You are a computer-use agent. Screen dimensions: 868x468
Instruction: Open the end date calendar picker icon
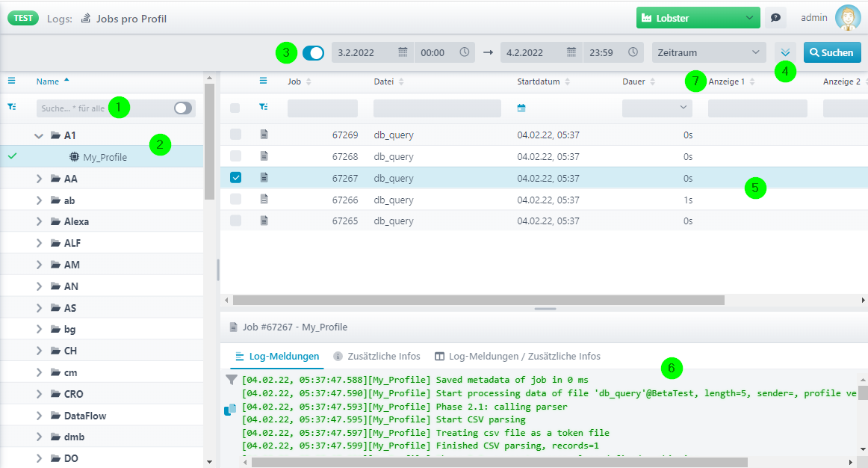tap(571, 52)
